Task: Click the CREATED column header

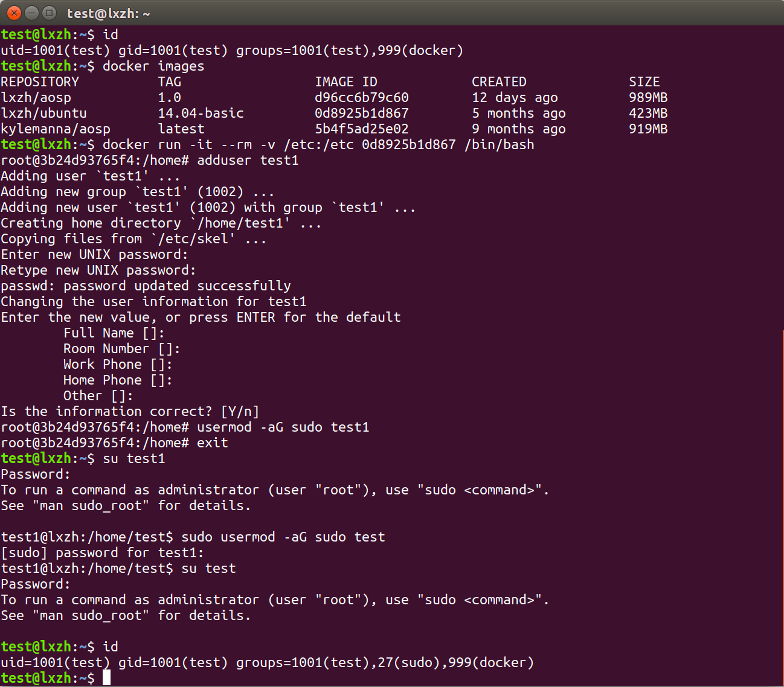Action: [499, 81]
